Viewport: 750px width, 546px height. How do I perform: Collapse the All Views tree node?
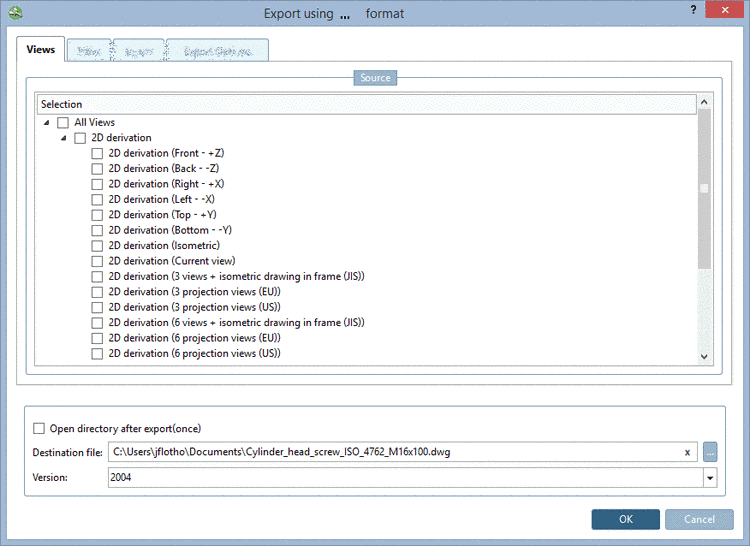[46, 122]
